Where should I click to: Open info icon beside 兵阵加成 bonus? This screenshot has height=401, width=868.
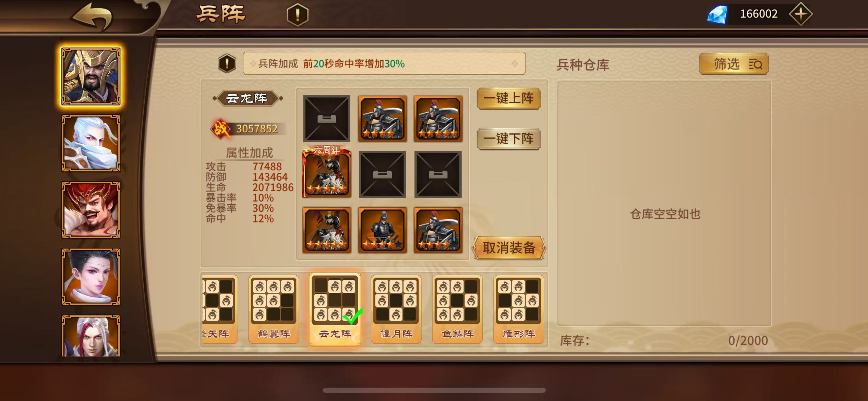[x=227, y=63]
